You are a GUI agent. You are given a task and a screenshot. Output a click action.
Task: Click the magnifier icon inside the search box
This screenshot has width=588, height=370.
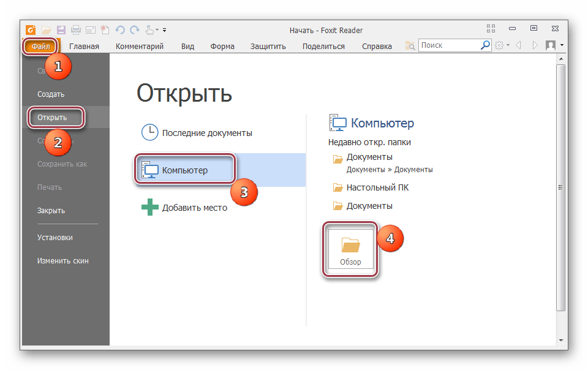(x=485, y=45)
